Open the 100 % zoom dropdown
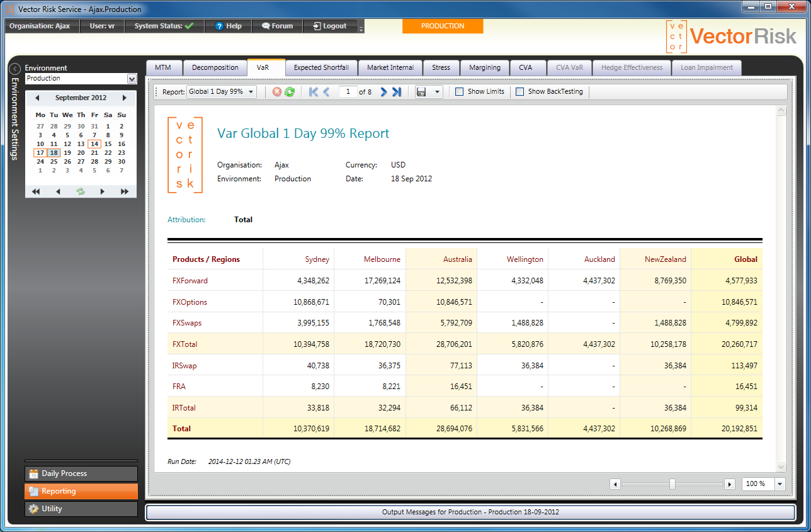Viewport: 811px width, 532px height. (x=780, y=484)
